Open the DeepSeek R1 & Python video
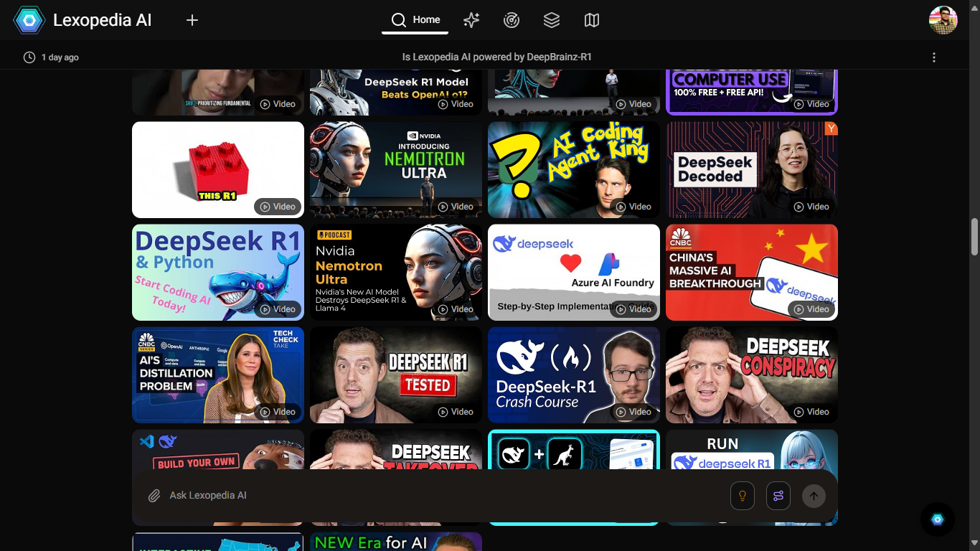The width and height of the screenshot is (980, 551). (x=218, y=272)
